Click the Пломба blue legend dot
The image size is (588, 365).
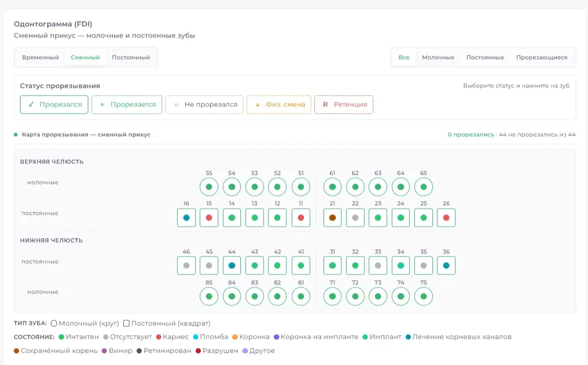(x=195, y=337)
